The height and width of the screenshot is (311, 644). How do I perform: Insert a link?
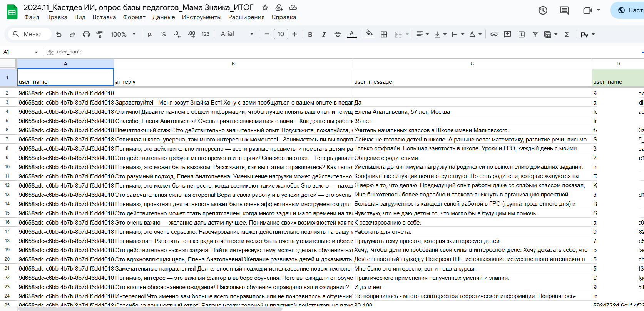click(494, 34)
